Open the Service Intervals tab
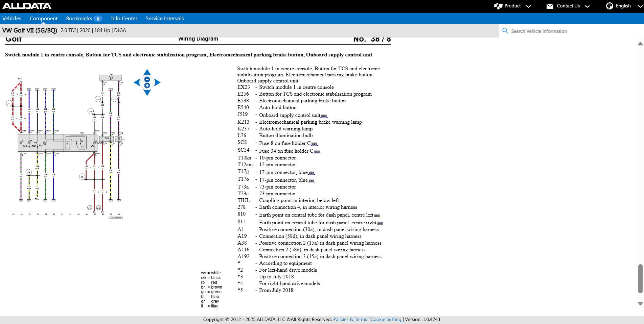Image resolution: width=644 pixels, height=324 pixels. coord(165,19)
